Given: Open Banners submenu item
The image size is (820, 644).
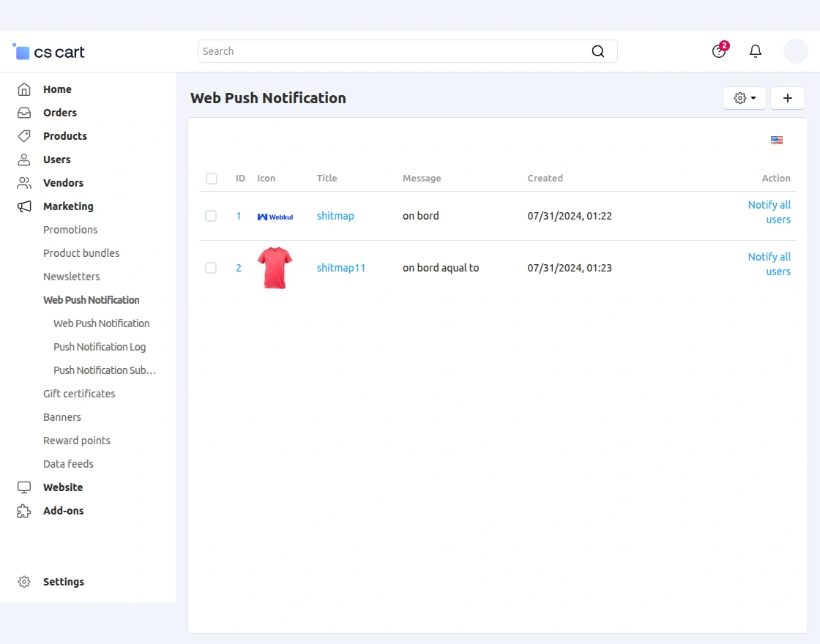Looking at the screenshot, I should 62,417.
